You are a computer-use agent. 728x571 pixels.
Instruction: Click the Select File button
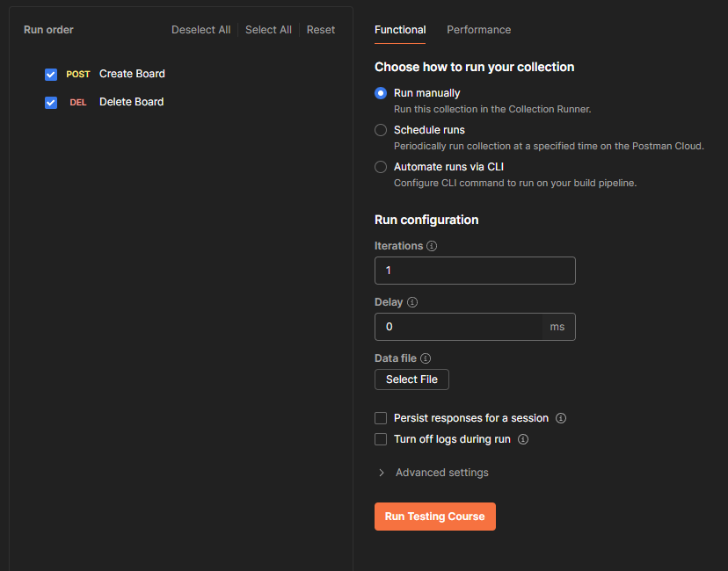coord(411,379)
